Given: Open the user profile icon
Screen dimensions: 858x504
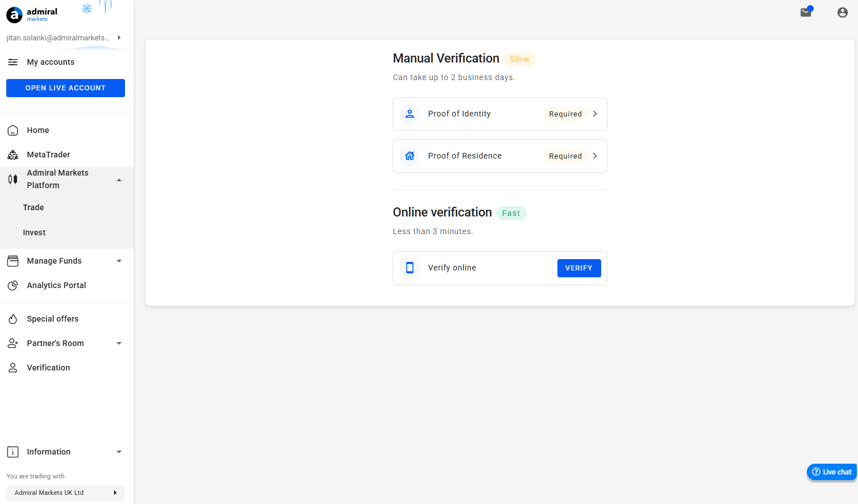Looking at the screenshot, I should tap(843, 13).
